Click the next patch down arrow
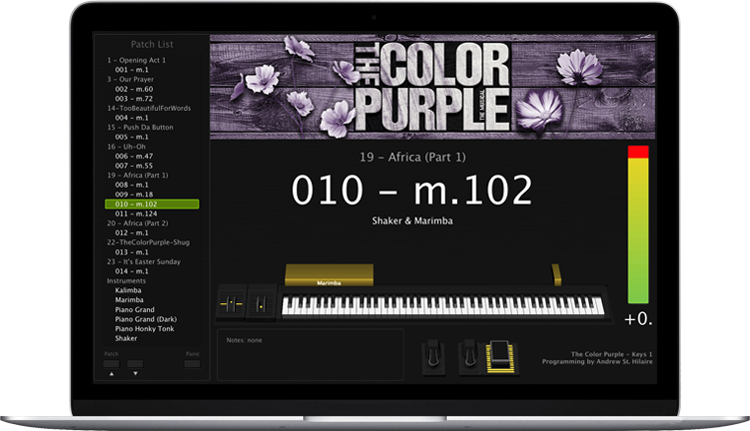Viewport: 750px width, 431px height. click(x=135, y=374)
